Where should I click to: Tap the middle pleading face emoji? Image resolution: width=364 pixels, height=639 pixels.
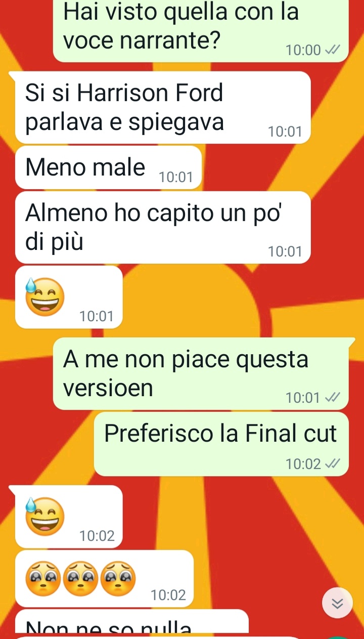point(81,577)
